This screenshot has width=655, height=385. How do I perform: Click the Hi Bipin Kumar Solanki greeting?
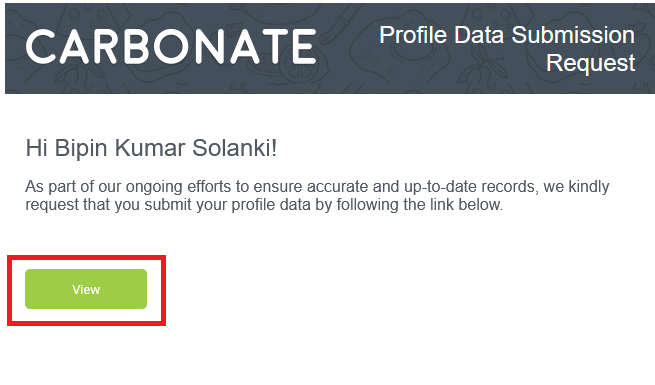151,148
